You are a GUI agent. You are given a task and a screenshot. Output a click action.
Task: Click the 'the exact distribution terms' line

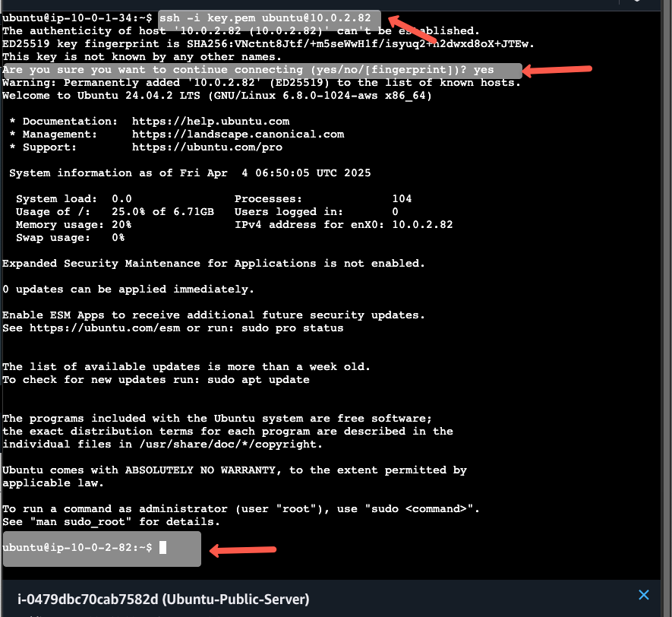pyautogui.click(x=228, y=431)
